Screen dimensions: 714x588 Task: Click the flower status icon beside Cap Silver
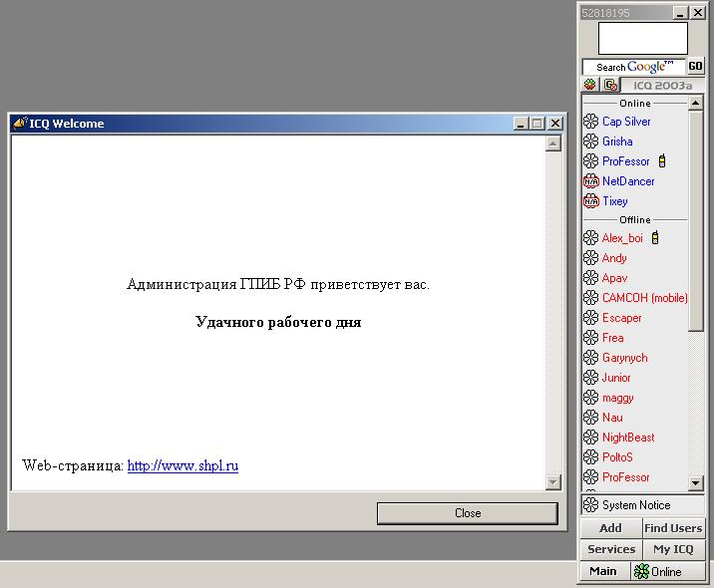590,122
